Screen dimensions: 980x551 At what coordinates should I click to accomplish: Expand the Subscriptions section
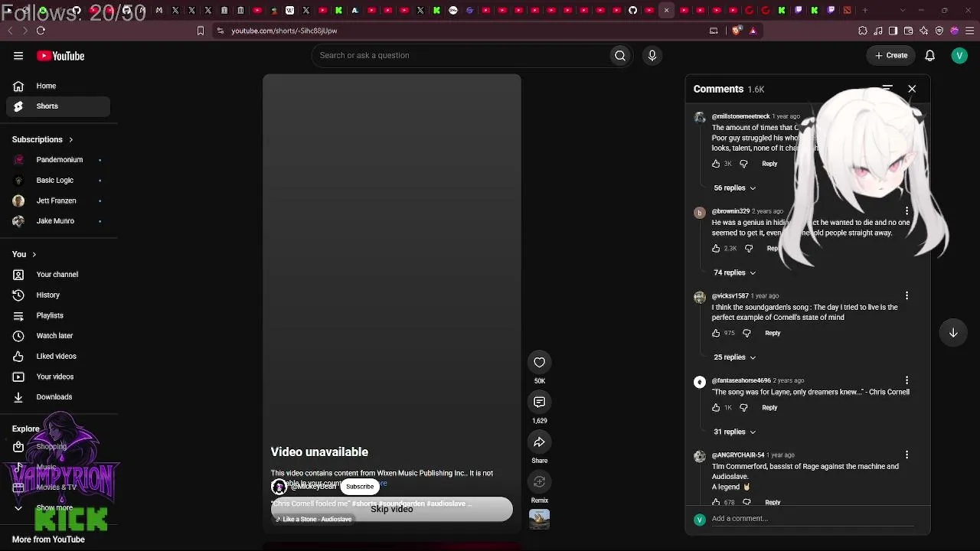click(43, 139)
